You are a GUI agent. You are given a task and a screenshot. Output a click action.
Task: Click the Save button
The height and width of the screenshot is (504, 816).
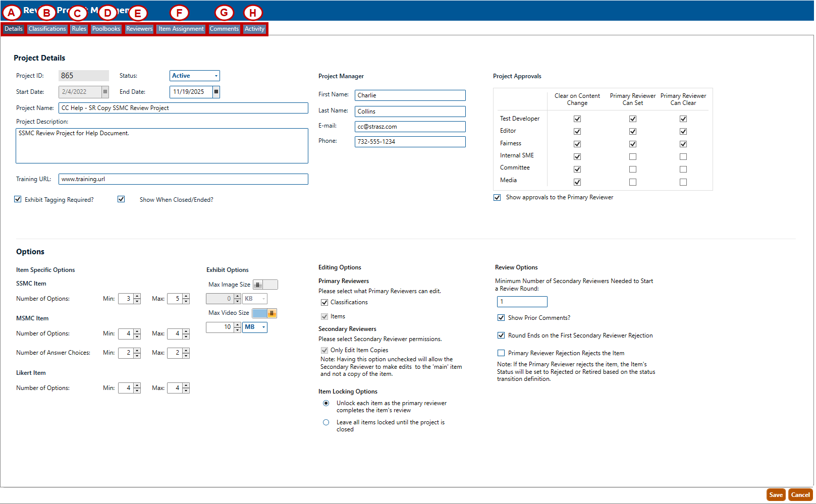[776, 495]
